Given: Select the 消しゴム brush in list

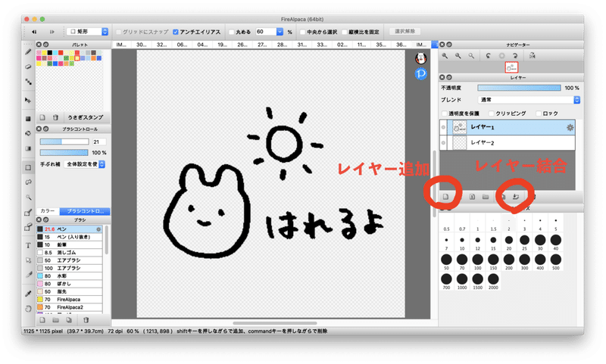Looking at the screenshot, I should [x=70, y=253].
